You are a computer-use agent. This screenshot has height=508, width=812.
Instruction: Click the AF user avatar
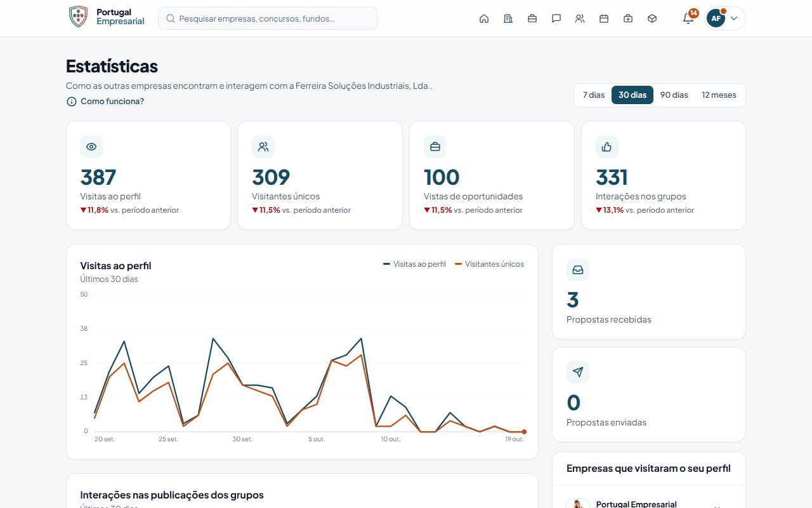pyautogui.click(x=716, y=18)
